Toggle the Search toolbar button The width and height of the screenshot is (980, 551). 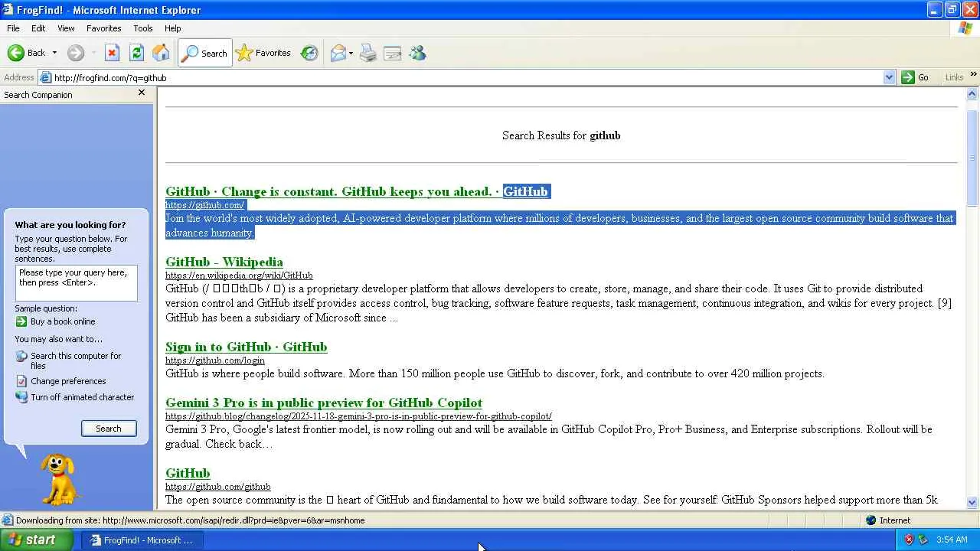click(204, 53)
